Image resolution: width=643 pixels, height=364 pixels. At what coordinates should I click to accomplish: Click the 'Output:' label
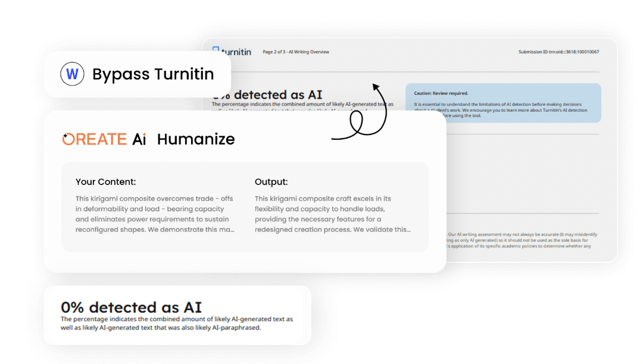[271, 182]
